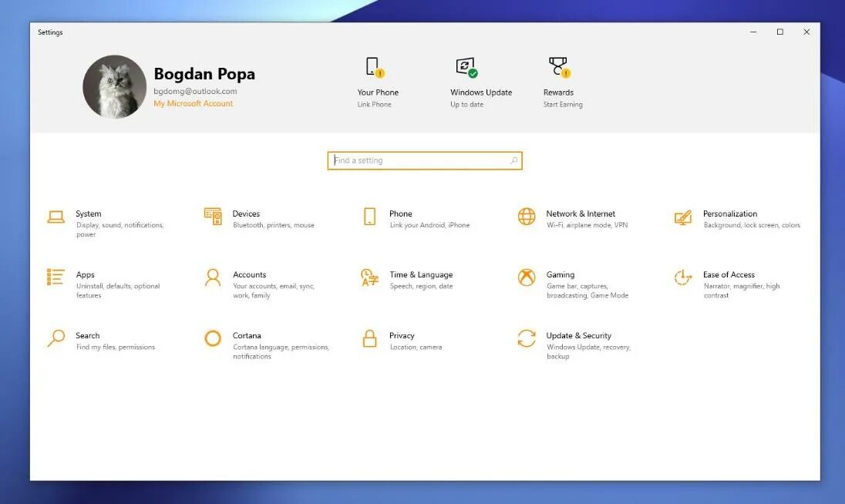Select the Personalization title
Viewport: 845px width, 504px height.
pos(730,213)
